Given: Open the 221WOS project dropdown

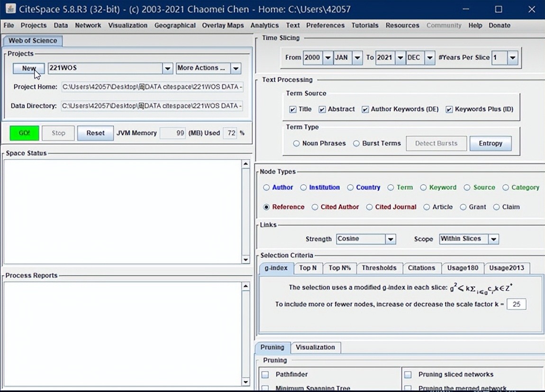Looking at the screenshot, I should 167,68.
